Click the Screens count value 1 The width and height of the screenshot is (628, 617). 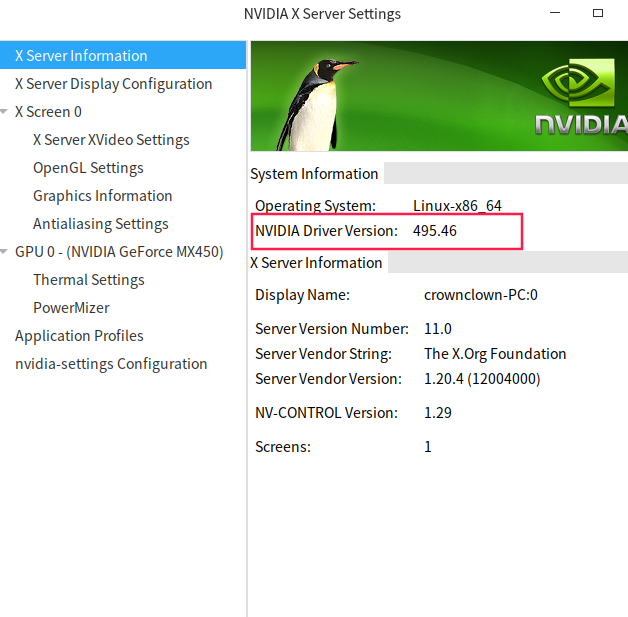(x=428, y=447)
